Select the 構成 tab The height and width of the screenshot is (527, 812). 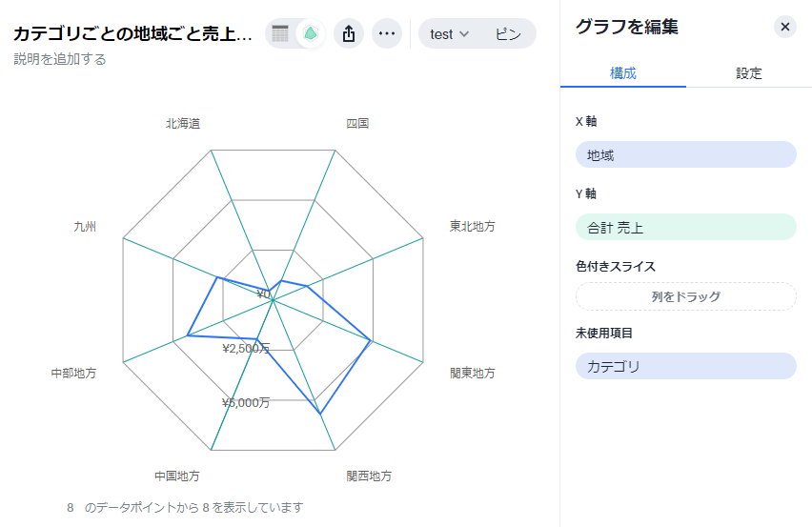pos(622,73)
